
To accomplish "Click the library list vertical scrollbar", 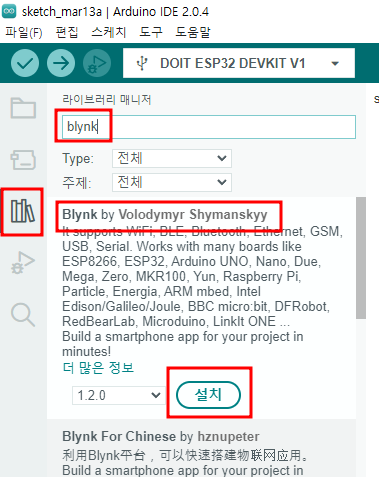I will click(x=361, y=258).
